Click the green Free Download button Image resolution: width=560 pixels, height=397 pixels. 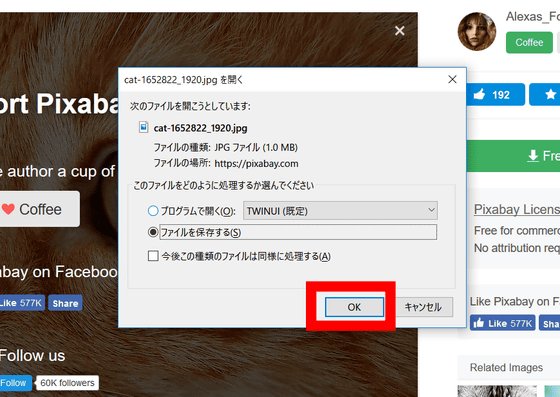point(513,156)
